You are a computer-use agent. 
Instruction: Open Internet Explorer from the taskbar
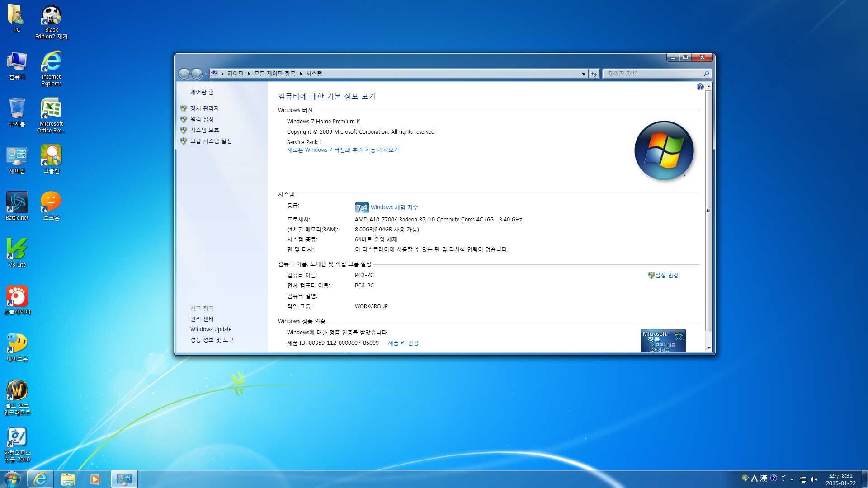click(x=40, y=479)
